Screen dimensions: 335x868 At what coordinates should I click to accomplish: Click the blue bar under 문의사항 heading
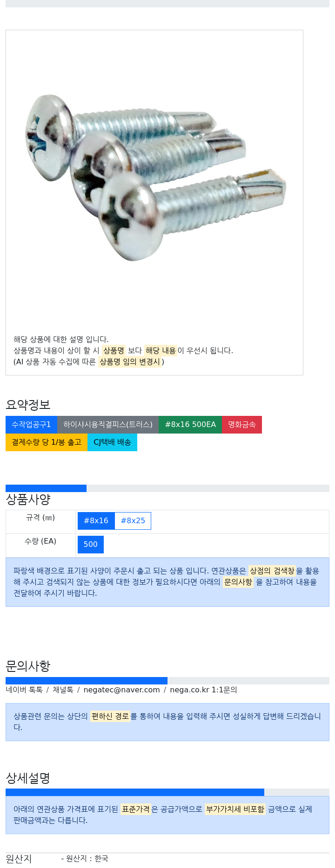(87, 681)
